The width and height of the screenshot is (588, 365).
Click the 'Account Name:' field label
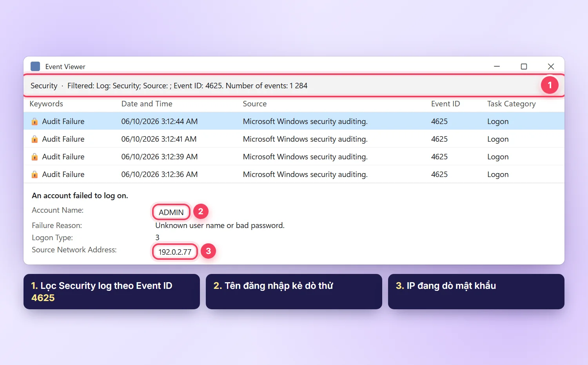point(58,210)
